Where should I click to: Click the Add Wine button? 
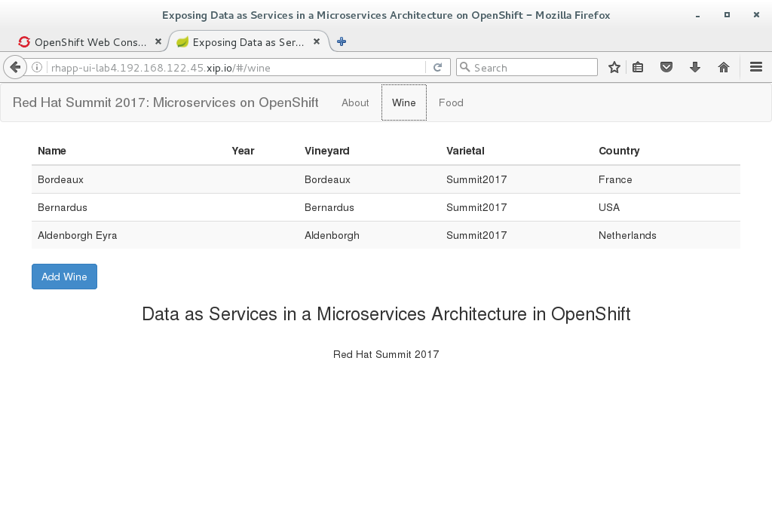tap(65, 277)
